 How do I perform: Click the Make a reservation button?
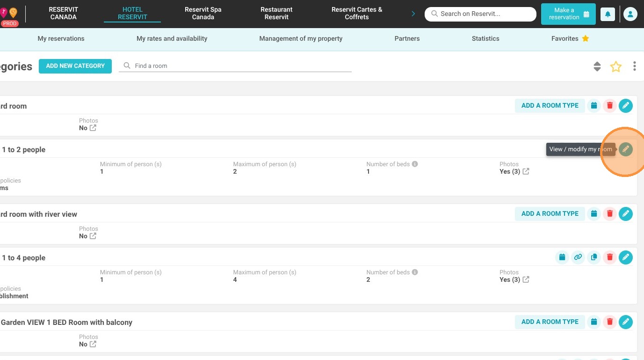pos(568,14)
